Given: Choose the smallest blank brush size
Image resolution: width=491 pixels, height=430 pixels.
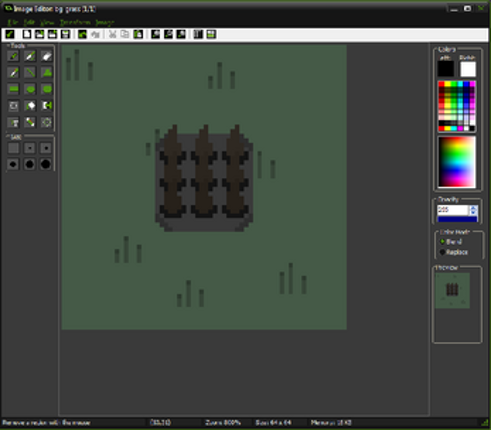Looking at the screenshot, I should (13, 148).
